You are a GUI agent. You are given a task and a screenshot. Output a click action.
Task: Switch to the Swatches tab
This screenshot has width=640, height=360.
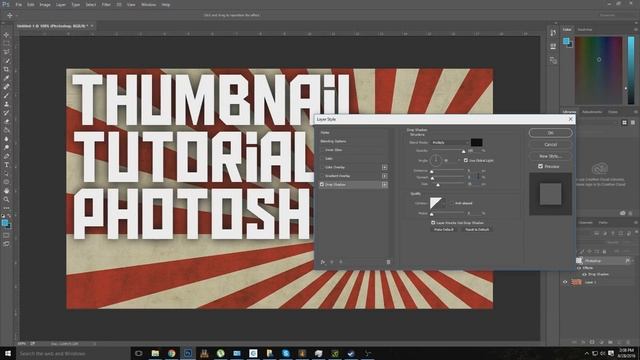585,29
